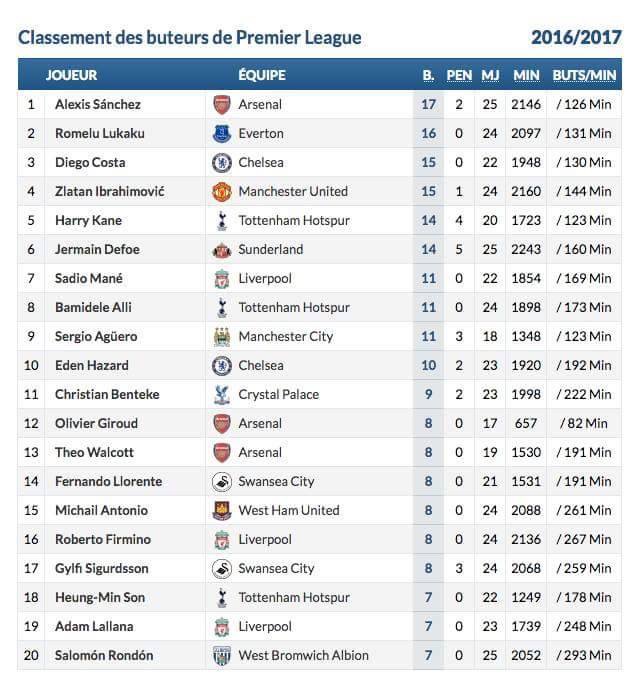Sort by the B. goals column header
Screen dimensions: 640x693
coord(428,75)
